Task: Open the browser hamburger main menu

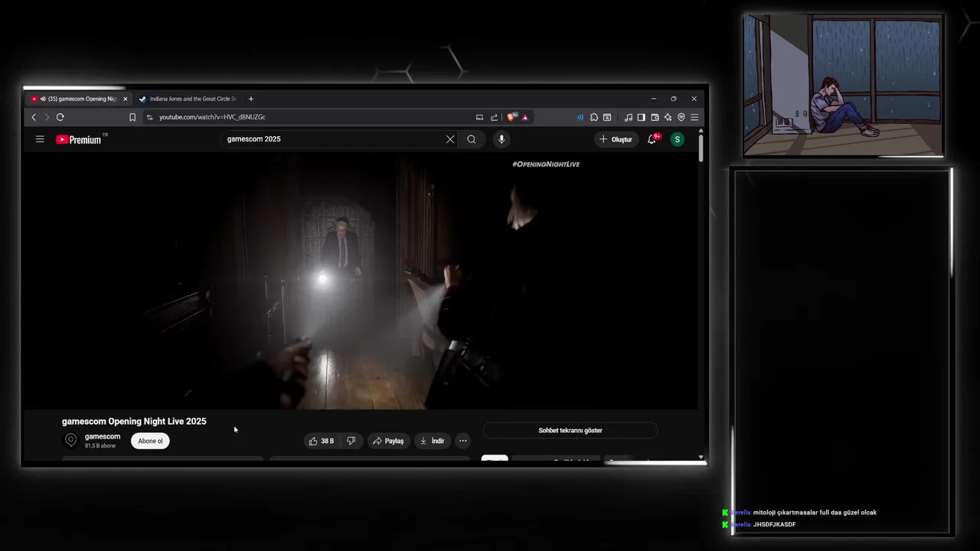Action: point(694,117)
